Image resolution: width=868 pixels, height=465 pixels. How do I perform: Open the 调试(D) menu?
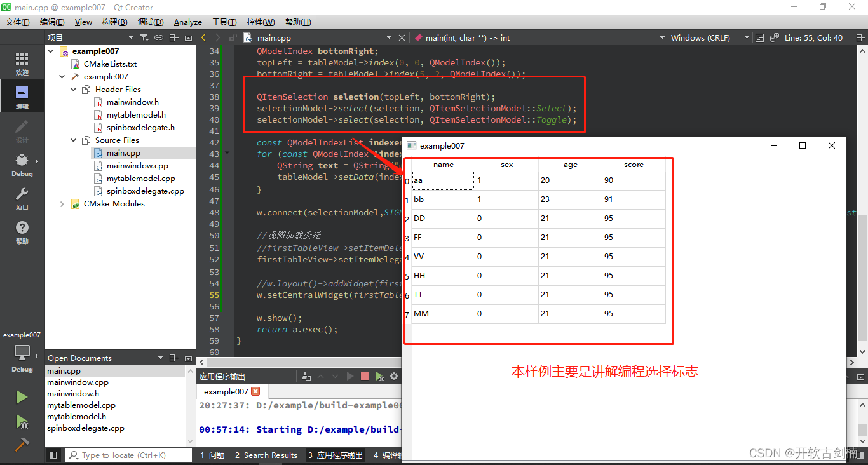point(151,22)
